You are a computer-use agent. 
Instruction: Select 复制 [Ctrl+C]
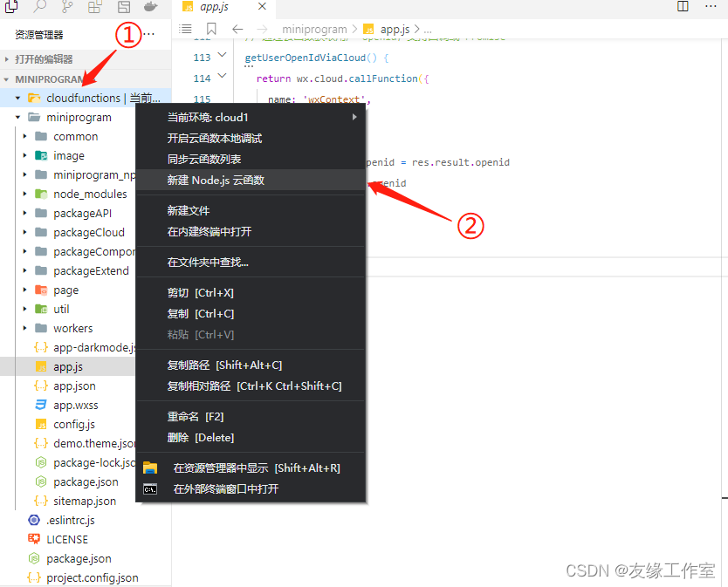[251, 314]
